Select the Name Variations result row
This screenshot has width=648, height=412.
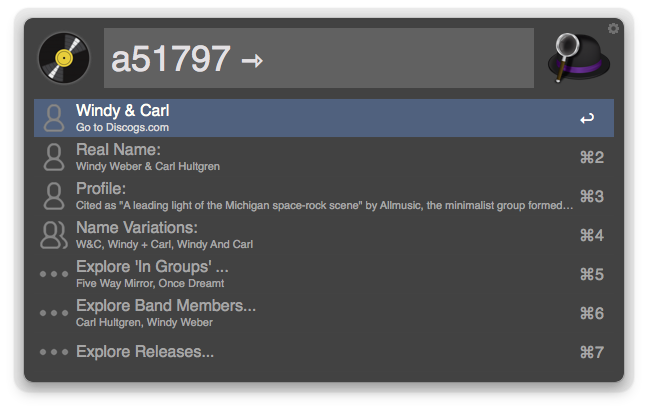tap(300, 235)
